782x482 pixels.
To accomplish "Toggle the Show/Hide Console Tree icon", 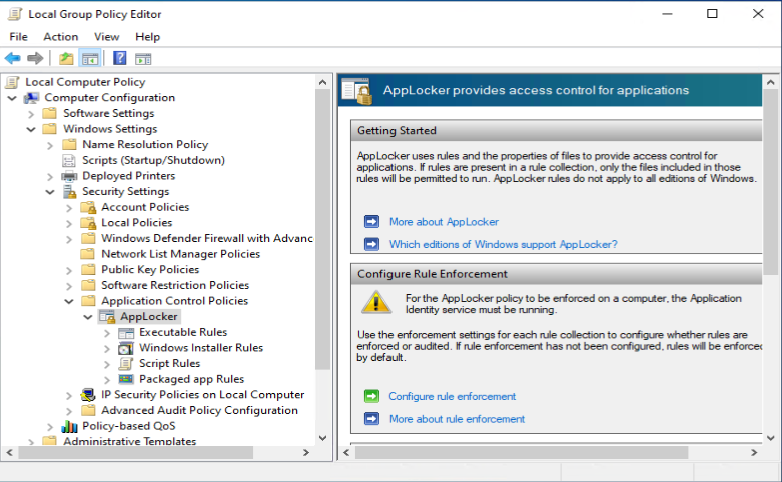I will pyautogui.click(x=90, y=58).
